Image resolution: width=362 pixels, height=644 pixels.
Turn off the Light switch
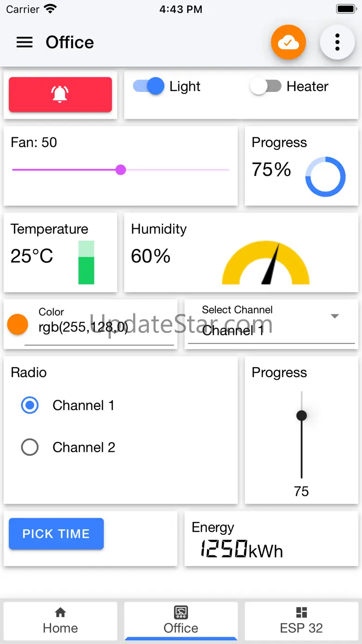pyautogui.click(x=149, y=86)
